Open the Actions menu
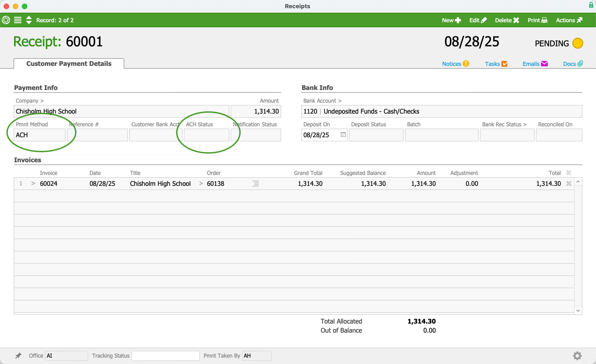The image size is (596, 364). [x=569, y=20]
